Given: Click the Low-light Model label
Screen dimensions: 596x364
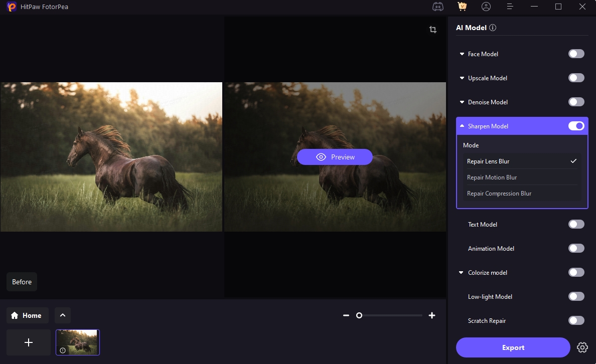Looking at the screenshot, I should (490, 297).
